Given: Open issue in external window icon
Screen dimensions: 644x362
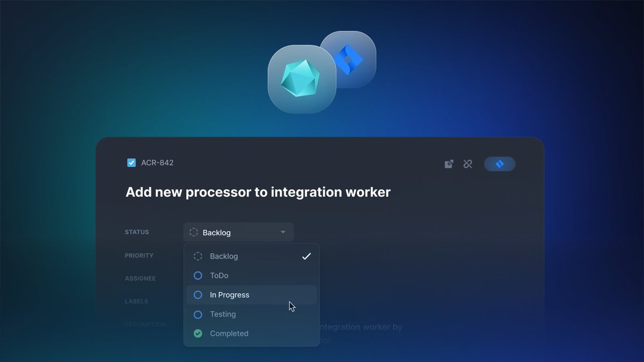Looking at the screenshot, I should tap(449, 164).
